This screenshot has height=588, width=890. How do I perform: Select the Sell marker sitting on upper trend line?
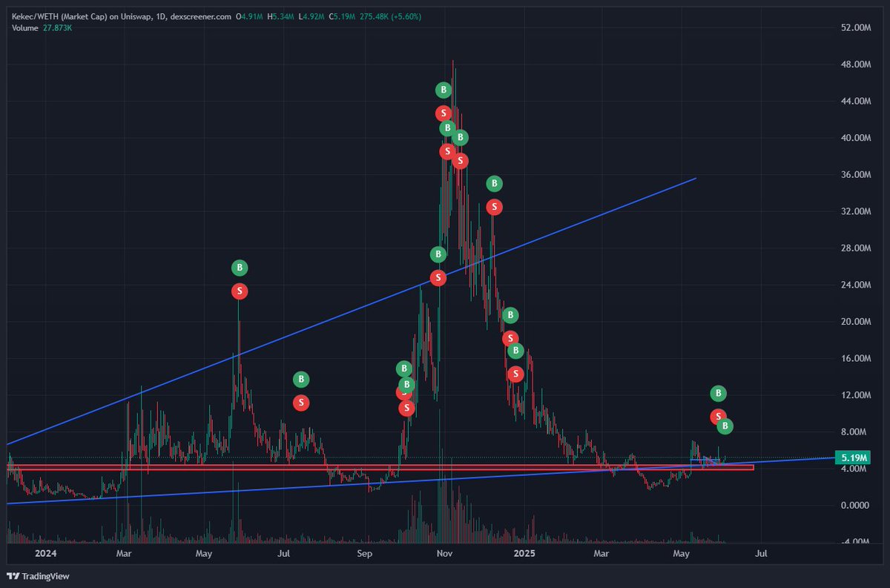click(x=438, y=278)
